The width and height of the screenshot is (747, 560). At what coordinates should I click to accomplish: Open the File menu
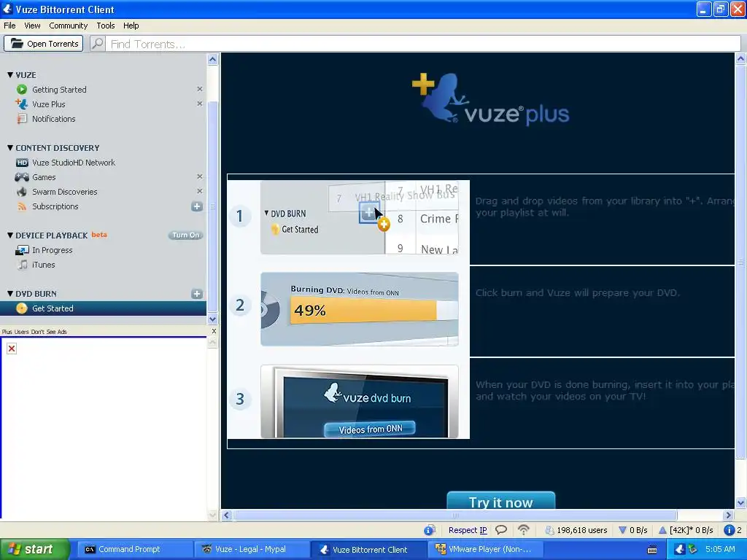(x=9, y=26)
